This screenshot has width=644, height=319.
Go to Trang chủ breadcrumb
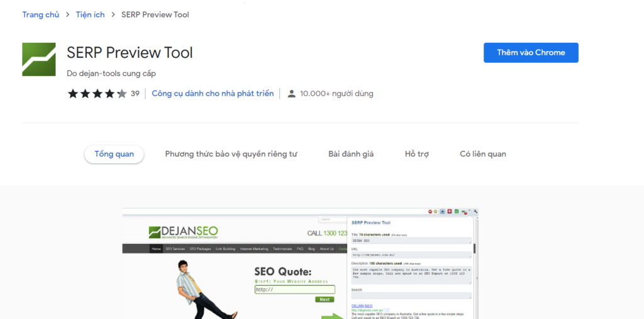pyautogui.click(x=41, y=15)
